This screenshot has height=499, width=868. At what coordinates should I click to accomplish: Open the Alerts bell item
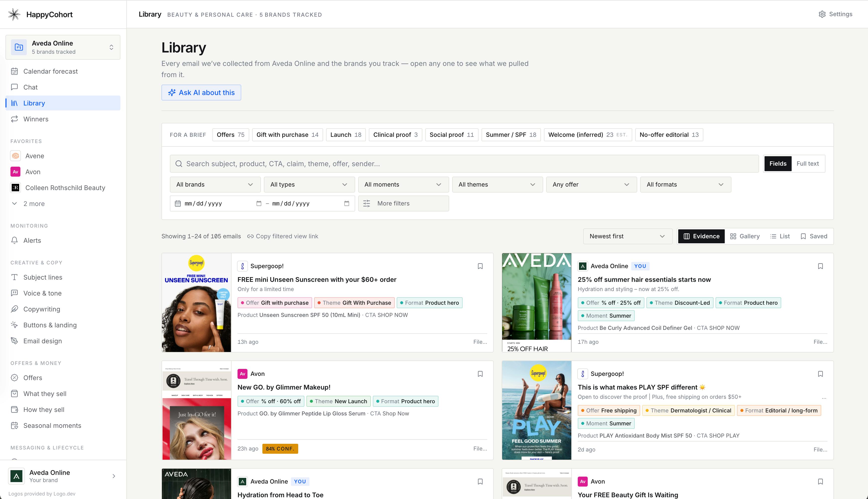63,240
